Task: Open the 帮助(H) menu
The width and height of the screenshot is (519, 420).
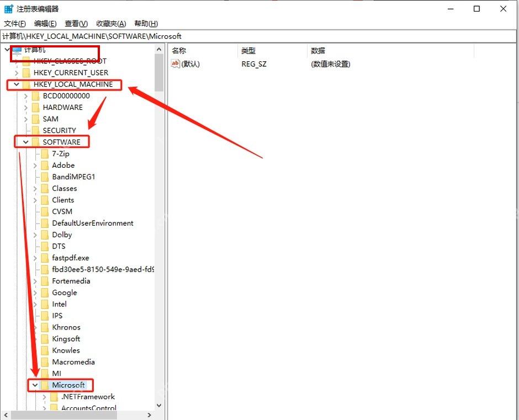Action: tap(146, 24)
